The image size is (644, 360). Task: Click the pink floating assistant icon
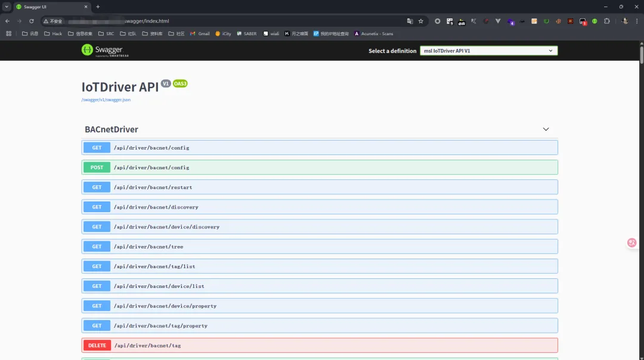click(631, 243)
